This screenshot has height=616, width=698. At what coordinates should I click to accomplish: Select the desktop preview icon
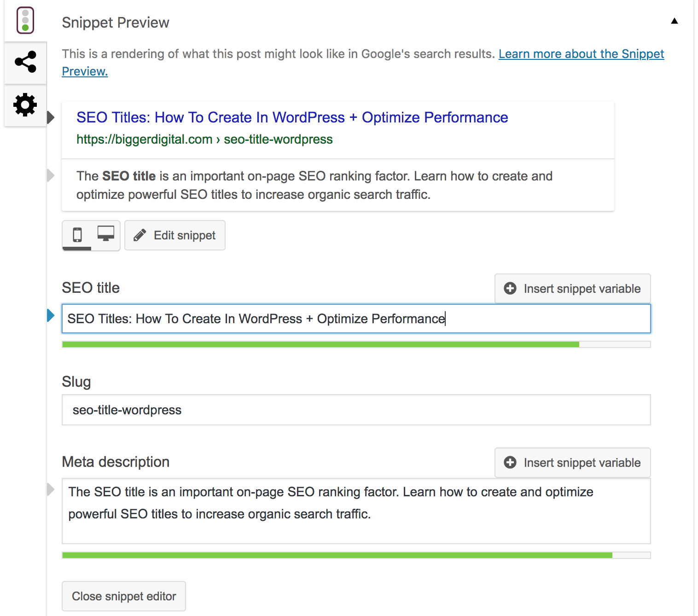pos(106,234)
